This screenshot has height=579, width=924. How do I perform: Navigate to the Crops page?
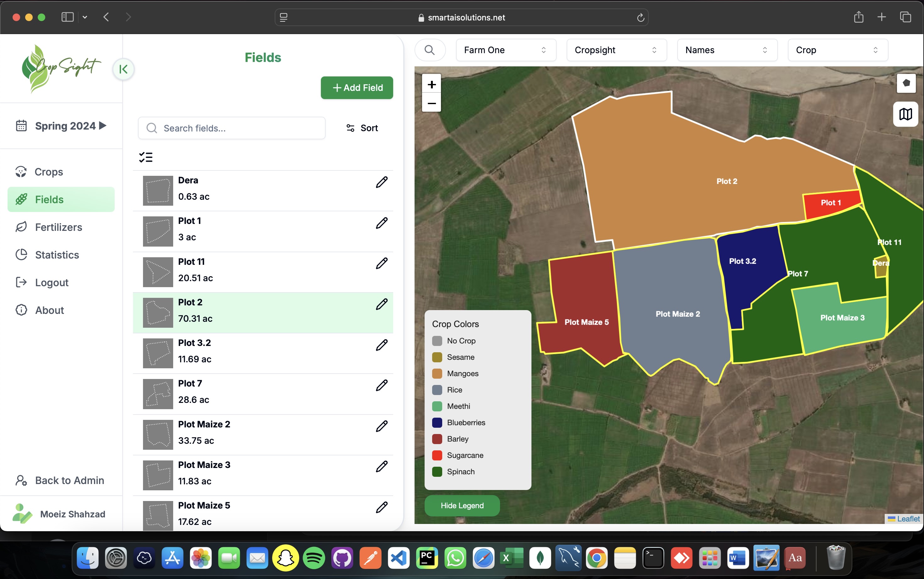[x=48, y=171]
